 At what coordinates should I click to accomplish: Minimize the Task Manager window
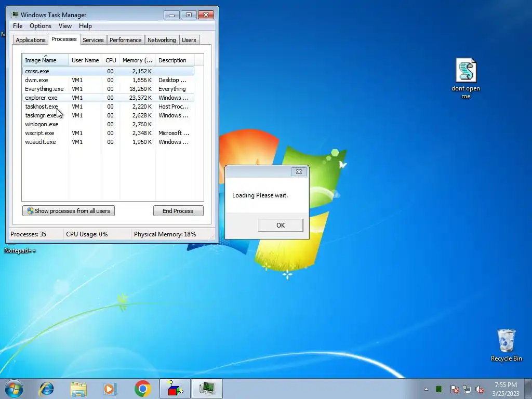pyautogui.click(x=171, y=15)
